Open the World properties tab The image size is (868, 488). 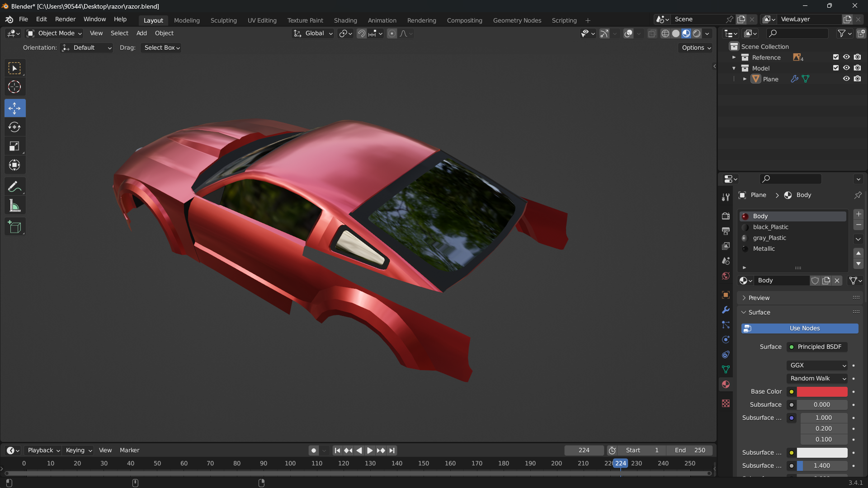726,276
